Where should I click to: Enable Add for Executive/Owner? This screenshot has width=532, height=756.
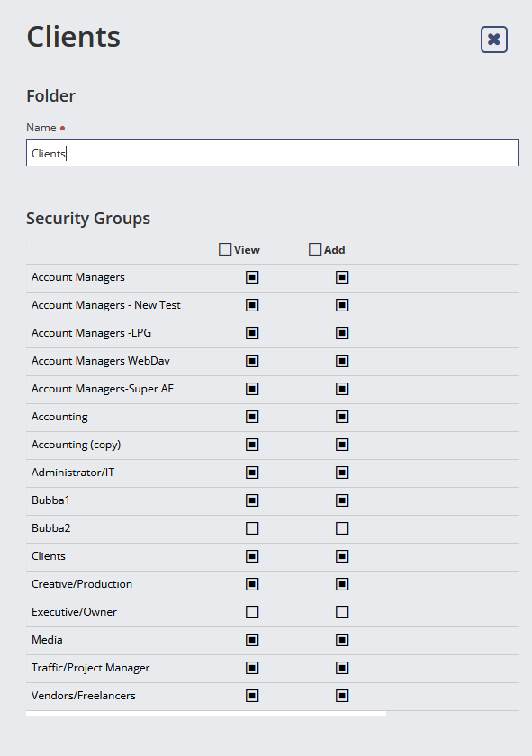342,612
